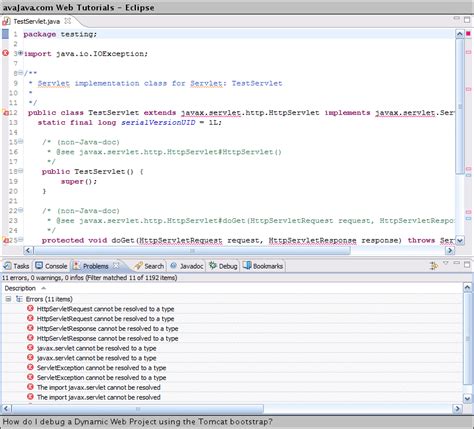Click the quick-fix error marker on line 12

click(x=5, y=113)
